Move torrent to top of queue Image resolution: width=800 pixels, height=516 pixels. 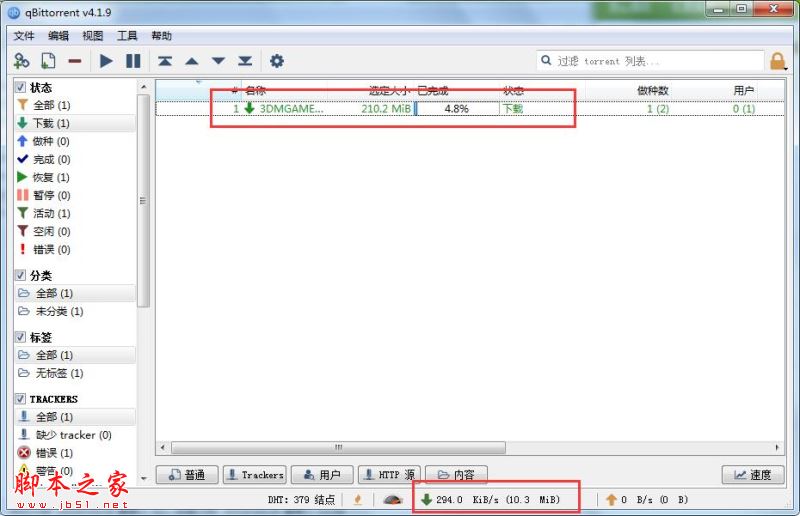tap(165, 61)
